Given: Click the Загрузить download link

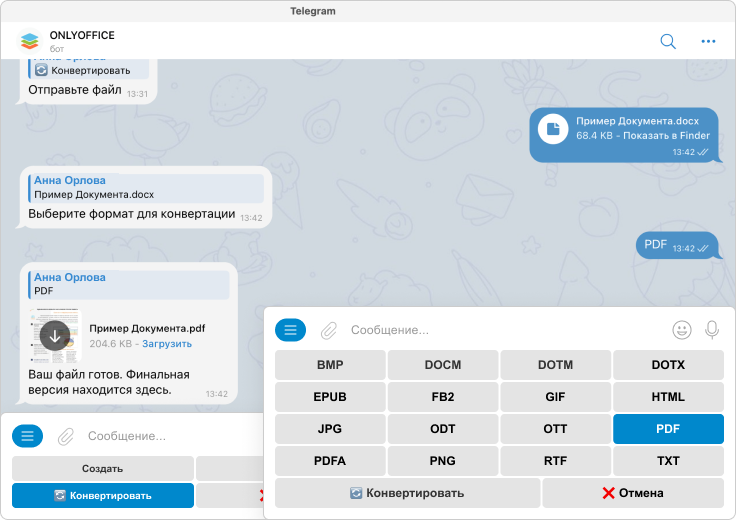Looking at the screenshot, I should [167, 344].
